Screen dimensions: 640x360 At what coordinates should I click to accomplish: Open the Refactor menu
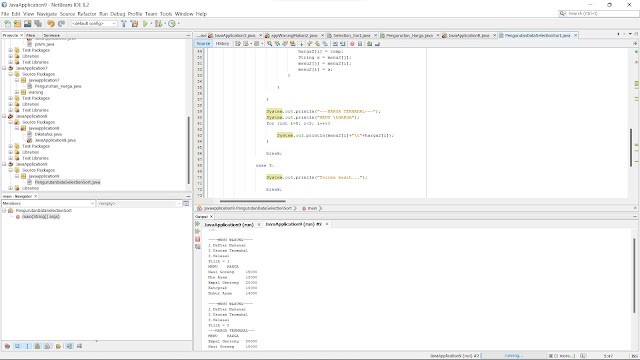[87, 14]
